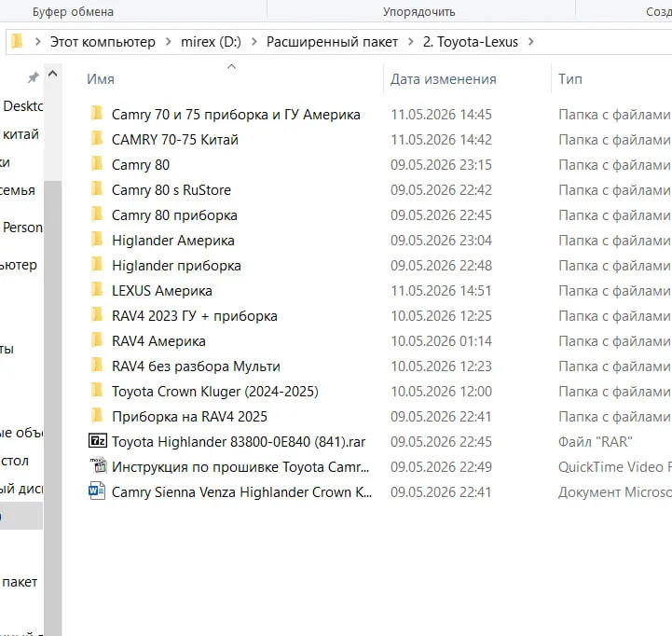Image resolution: width=672 pixels, height=636 pixels.
Task: Select folder name RAV4 без разбора Мульти
Action: pos(196,366)
